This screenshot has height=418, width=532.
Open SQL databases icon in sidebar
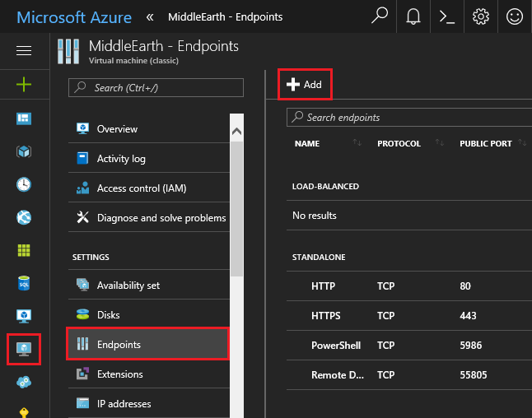(24, 283)
